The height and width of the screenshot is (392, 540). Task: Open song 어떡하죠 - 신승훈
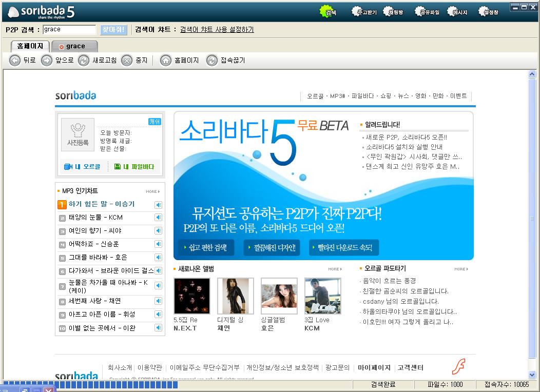click(93, 244)
